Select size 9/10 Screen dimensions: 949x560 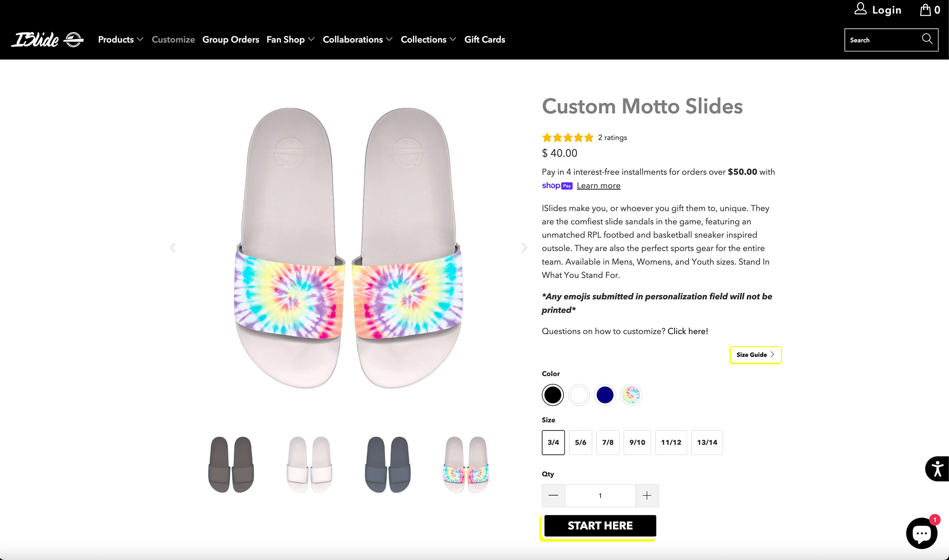click(637, 442)
